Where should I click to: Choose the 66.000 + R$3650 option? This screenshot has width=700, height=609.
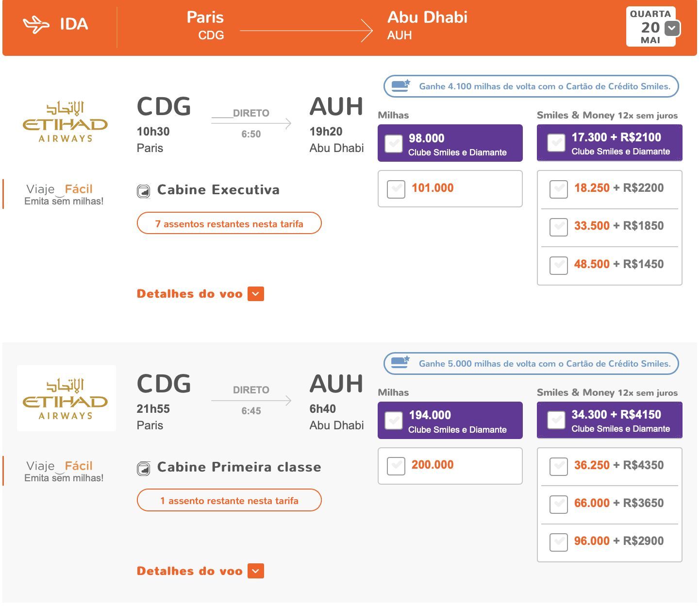(559, 504)
